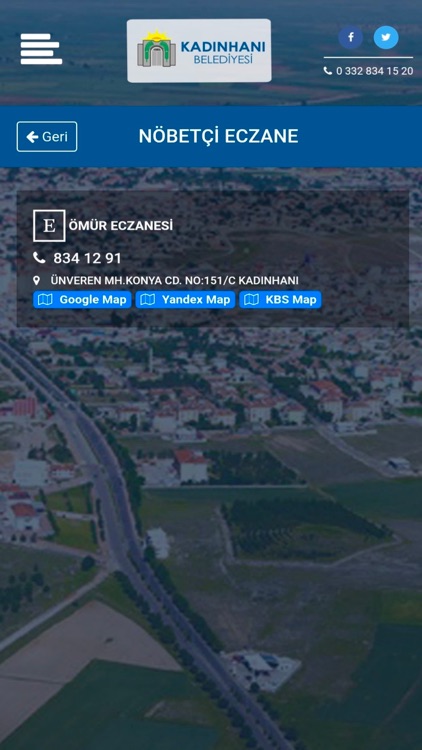Click the NÖBETÇİ ECZANE page title

(219, 136)
